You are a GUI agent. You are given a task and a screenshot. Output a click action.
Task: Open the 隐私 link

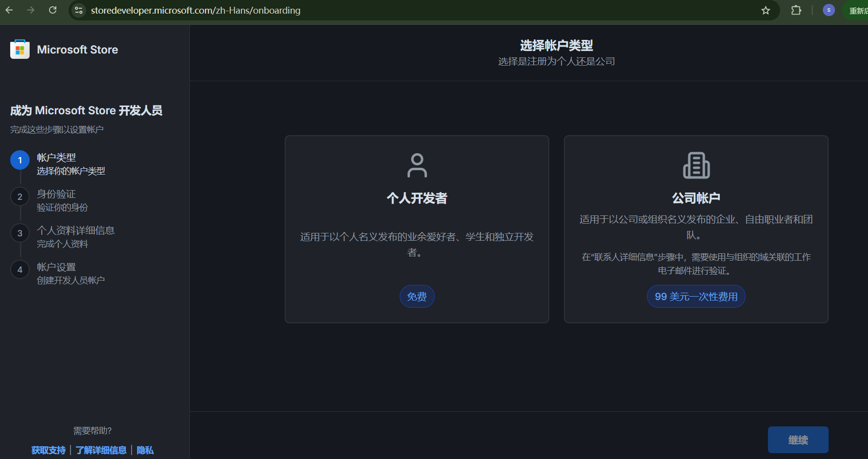(x=145, y=450)
